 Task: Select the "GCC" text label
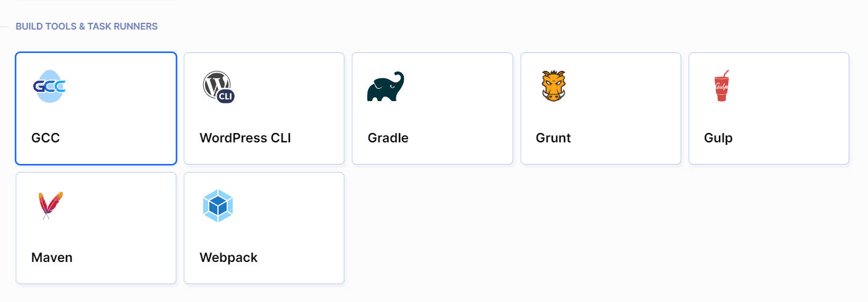(46, 138)
